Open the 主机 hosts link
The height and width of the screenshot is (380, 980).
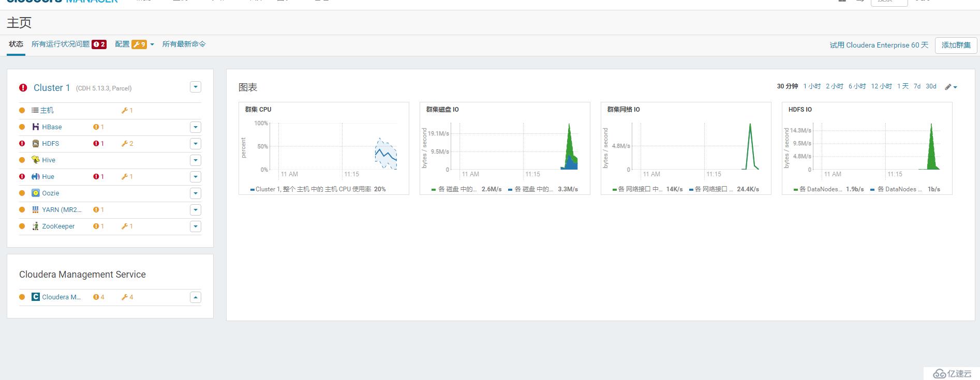pyautogui.click(x=47, y=110)
